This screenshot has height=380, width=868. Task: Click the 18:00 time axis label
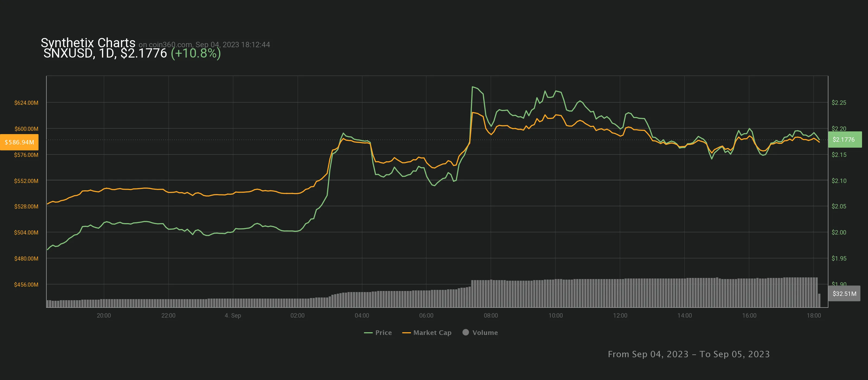813,316
